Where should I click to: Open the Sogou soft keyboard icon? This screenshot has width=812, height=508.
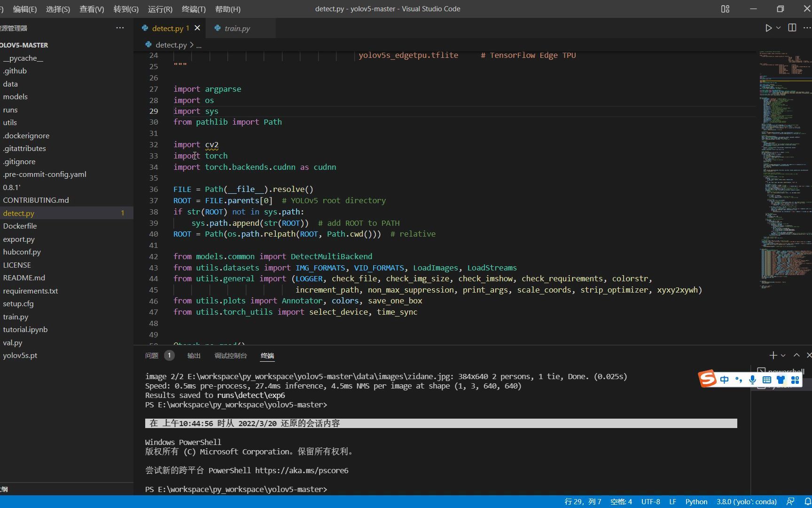767,380
